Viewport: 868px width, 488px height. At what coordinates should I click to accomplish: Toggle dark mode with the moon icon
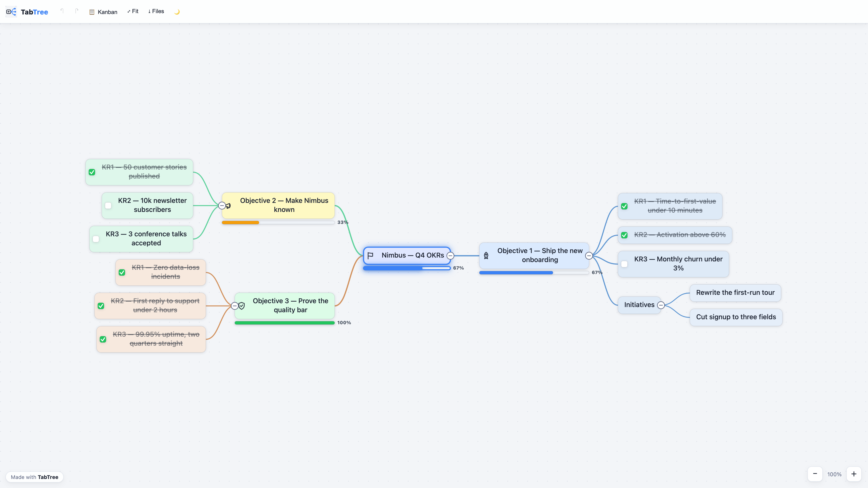pyautogui.click(x=177, y=12)
